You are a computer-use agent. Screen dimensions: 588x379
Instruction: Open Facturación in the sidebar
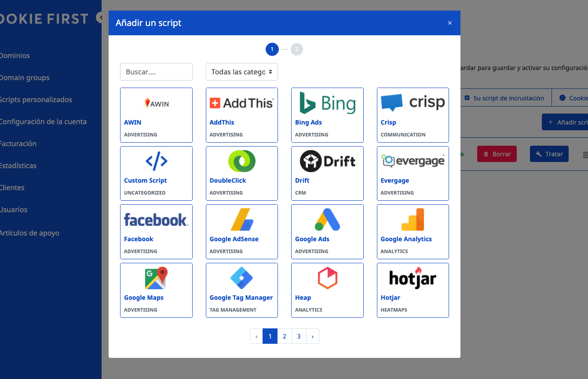(18, 144)
